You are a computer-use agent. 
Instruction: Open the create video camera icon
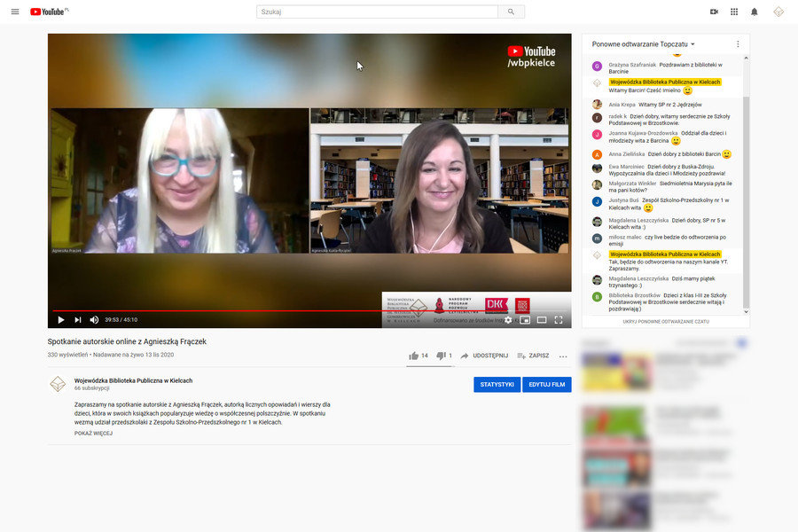click(714, 12)
